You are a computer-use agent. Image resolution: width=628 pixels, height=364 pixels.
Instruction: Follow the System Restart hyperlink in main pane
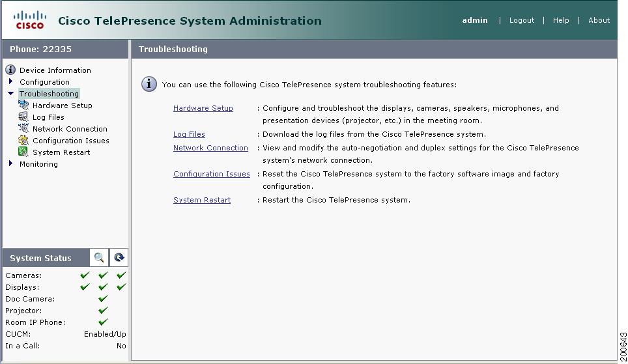[x=202, y=200]
